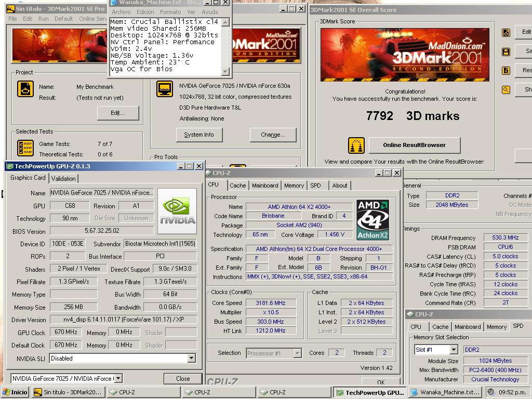
Task: Switch to Cache tab in CPU-Z
Action: (237, 185)
